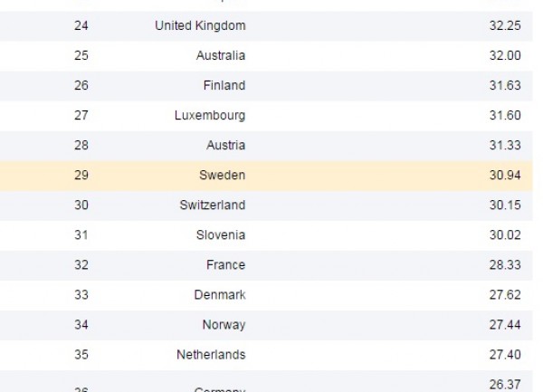This screenshot has height=392, width=543.
Task: Select the Norway row
Action: coord(266,325)
